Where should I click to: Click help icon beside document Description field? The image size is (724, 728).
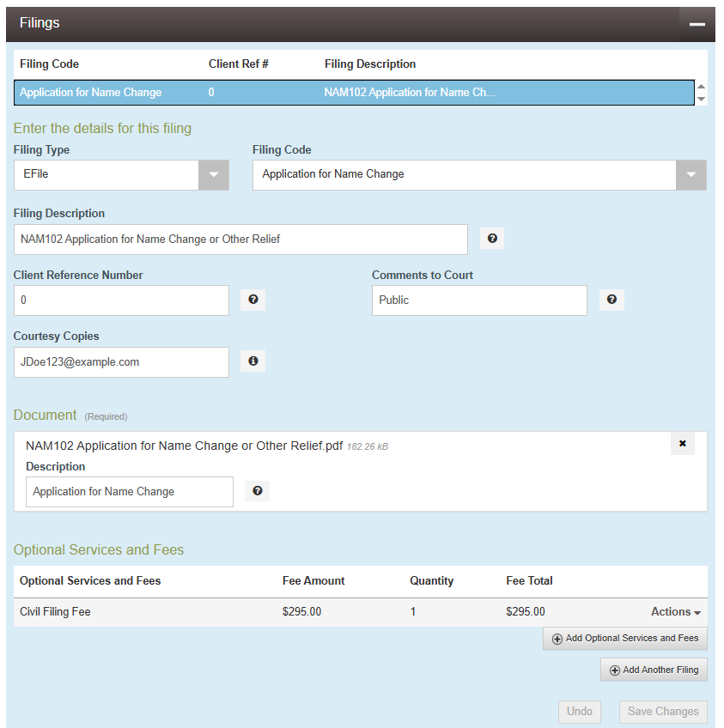click(257, 491)
